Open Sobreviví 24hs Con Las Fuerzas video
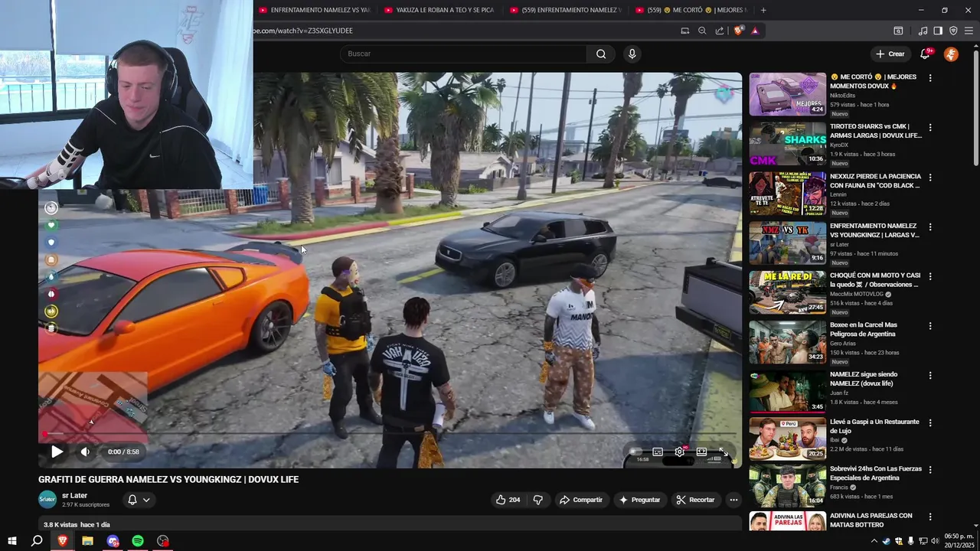The height and width of the screenshot is (551, 980). pos(876,472)
